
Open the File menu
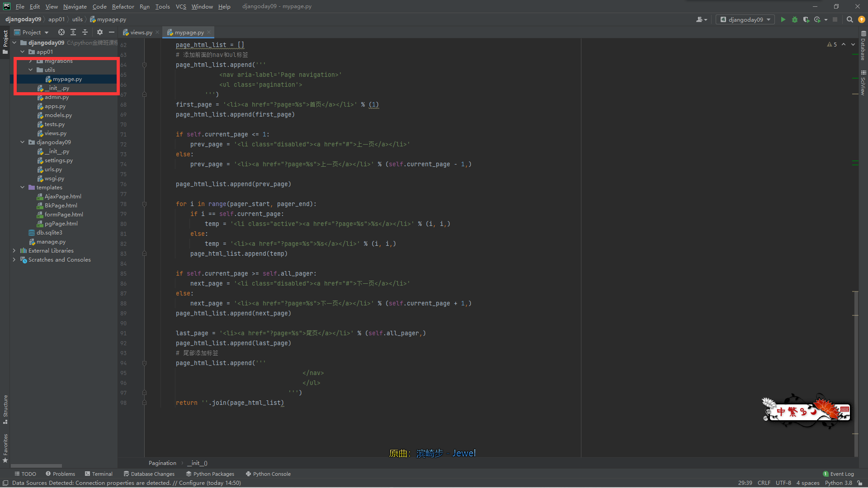pyautogui.click(x=20, y=6)
